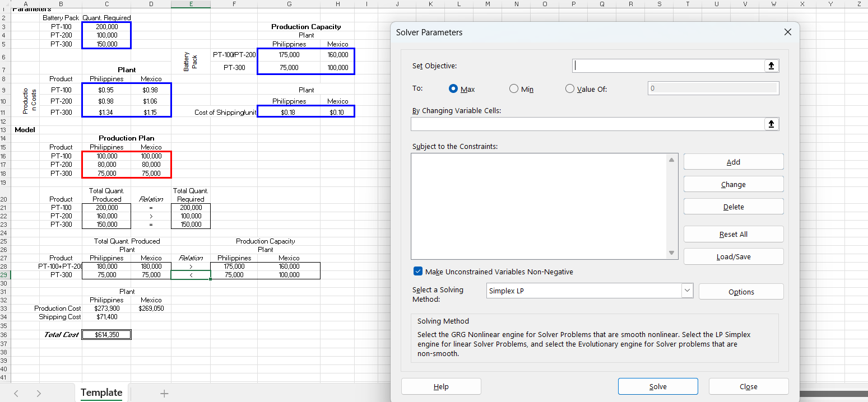The image size is (868, 402).
Task: Click the Add constraint button
Action: click(x=734, y=162)
